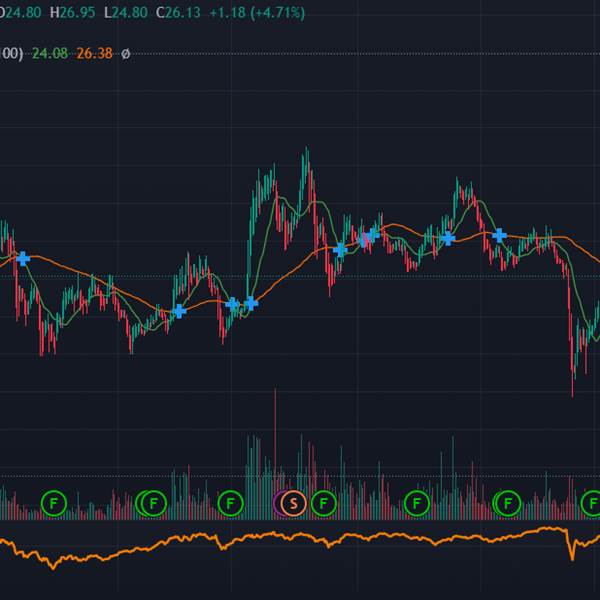
Task: Select the F marker just right of the S marker
Action: point(324,503)
